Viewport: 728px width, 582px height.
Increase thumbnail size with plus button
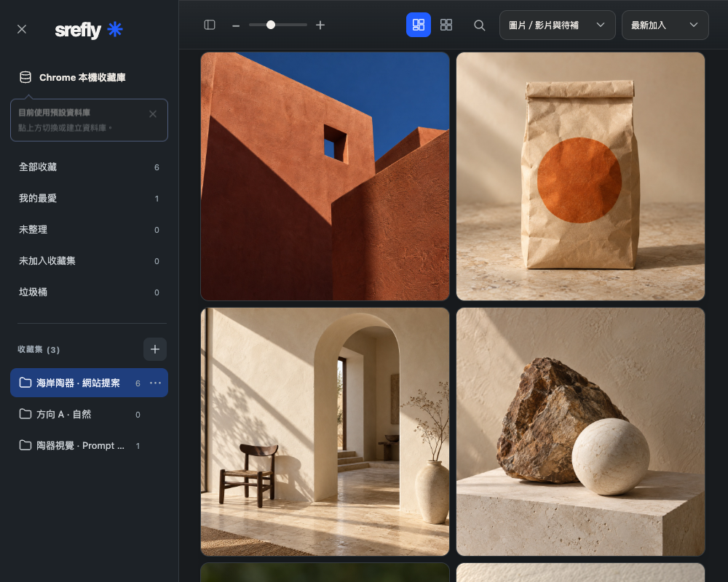pyautogui.click(x=320, y=25)
